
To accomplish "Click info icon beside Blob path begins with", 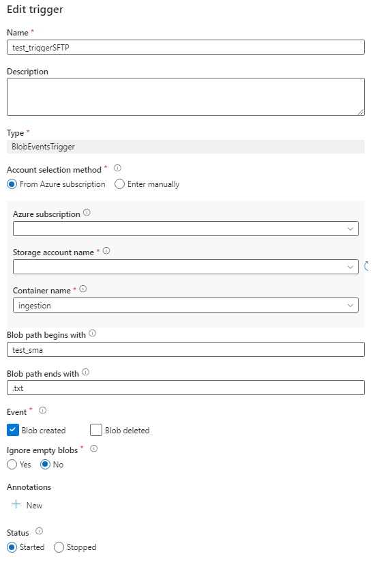I will pos(92,333).
